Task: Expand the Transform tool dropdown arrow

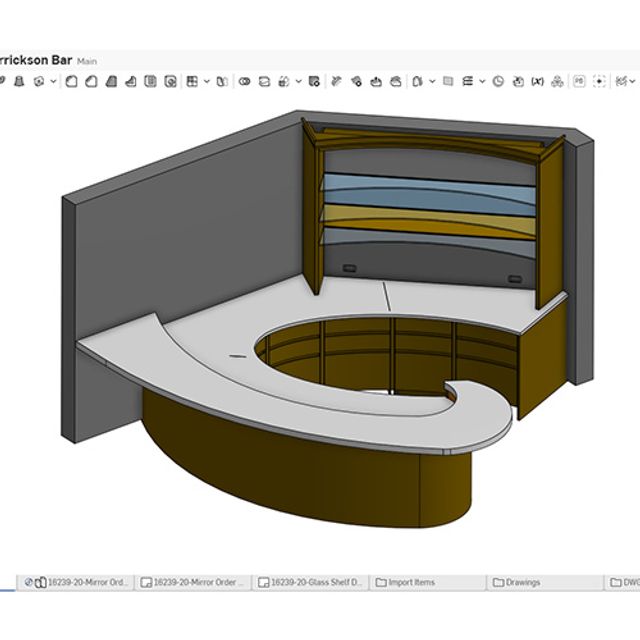Action: (x=298, y=82)
